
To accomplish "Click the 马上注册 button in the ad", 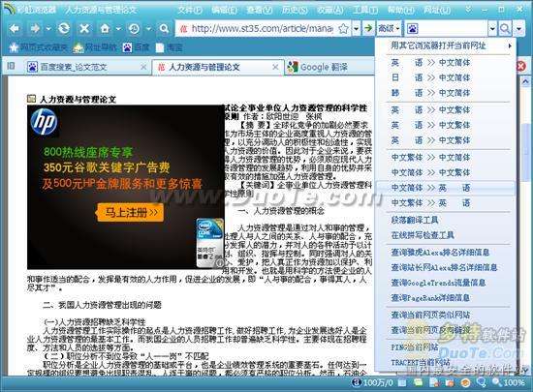I will tap(131, 213).
